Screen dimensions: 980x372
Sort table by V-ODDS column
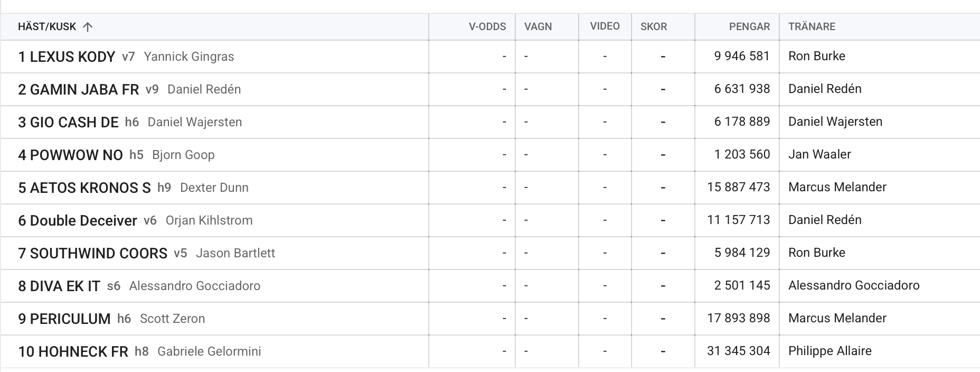487,26
